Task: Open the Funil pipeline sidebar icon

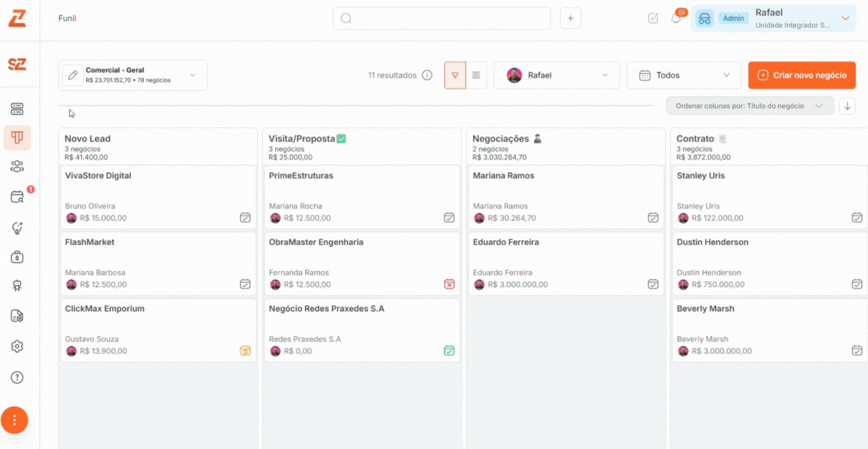Action: point(17,137)
